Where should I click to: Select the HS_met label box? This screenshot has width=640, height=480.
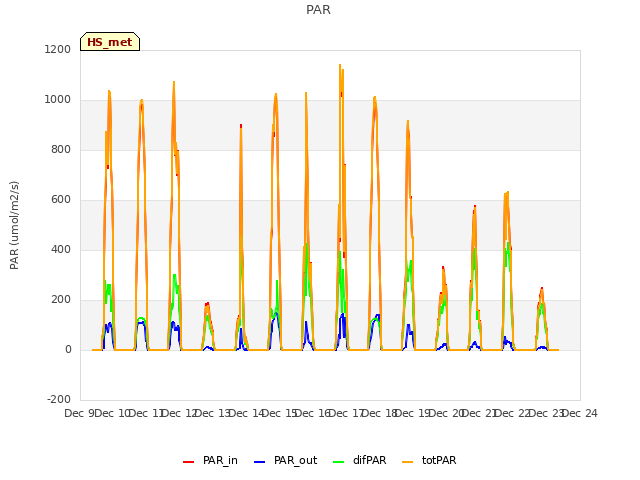point(110,42)
